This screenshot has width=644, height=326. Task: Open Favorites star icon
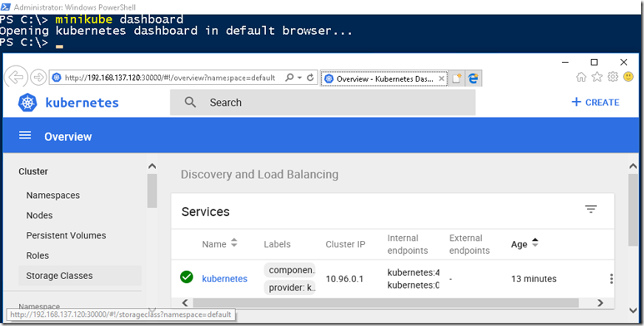tap(597, 77)
